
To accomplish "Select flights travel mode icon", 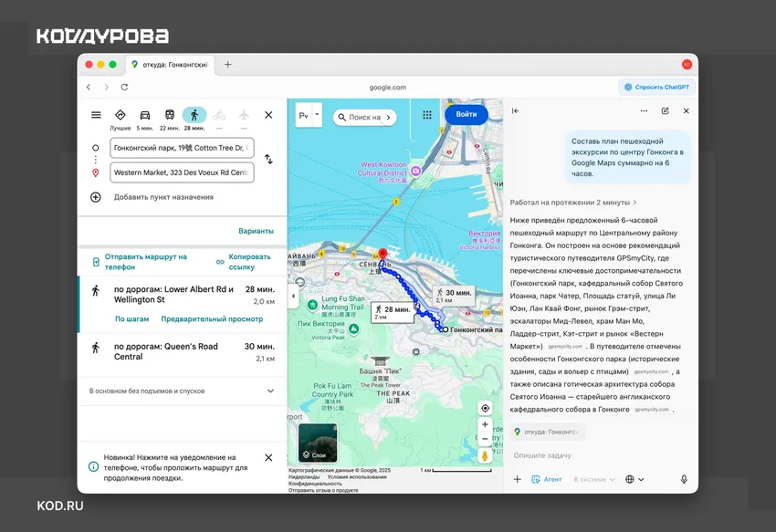I will coord(244,115).
